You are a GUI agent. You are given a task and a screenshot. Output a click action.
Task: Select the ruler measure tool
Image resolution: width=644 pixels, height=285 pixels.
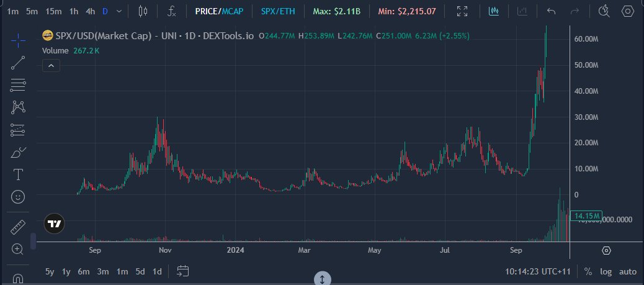(x=18, y=227)
